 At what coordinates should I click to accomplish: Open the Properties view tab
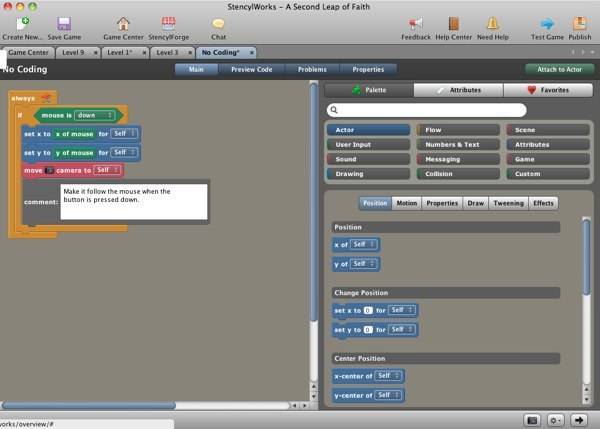point(368,70)
